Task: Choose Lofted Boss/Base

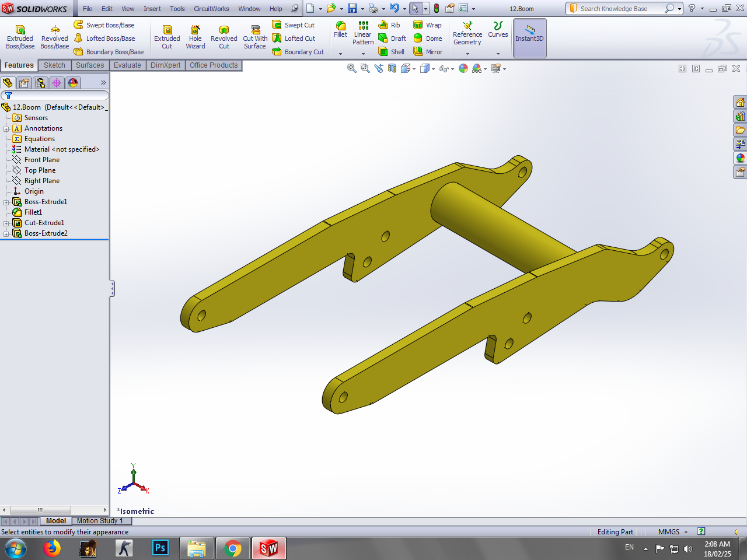Action: coord(104,38)
